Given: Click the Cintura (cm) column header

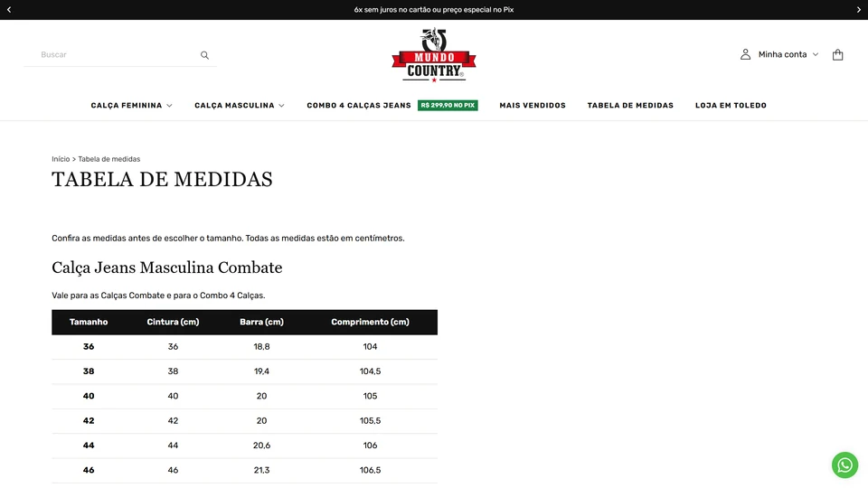Looking at the screenshot, I should point(173,322).
